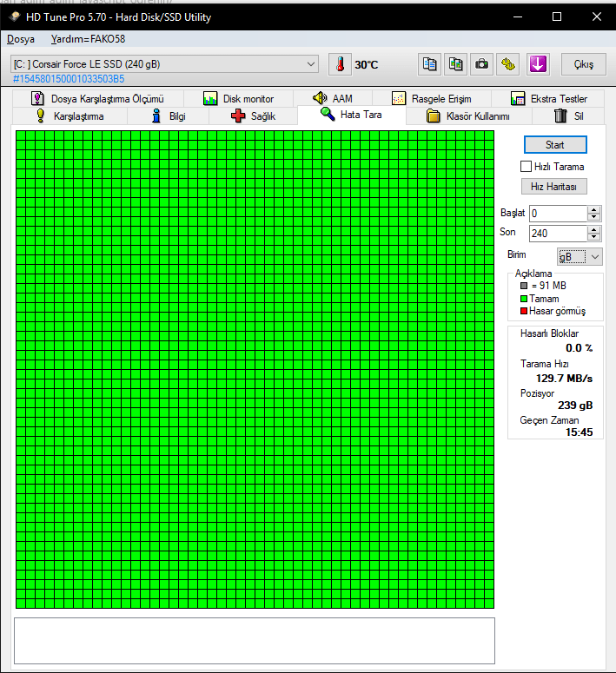Switch to the Karşılaştırma tab

70,116
